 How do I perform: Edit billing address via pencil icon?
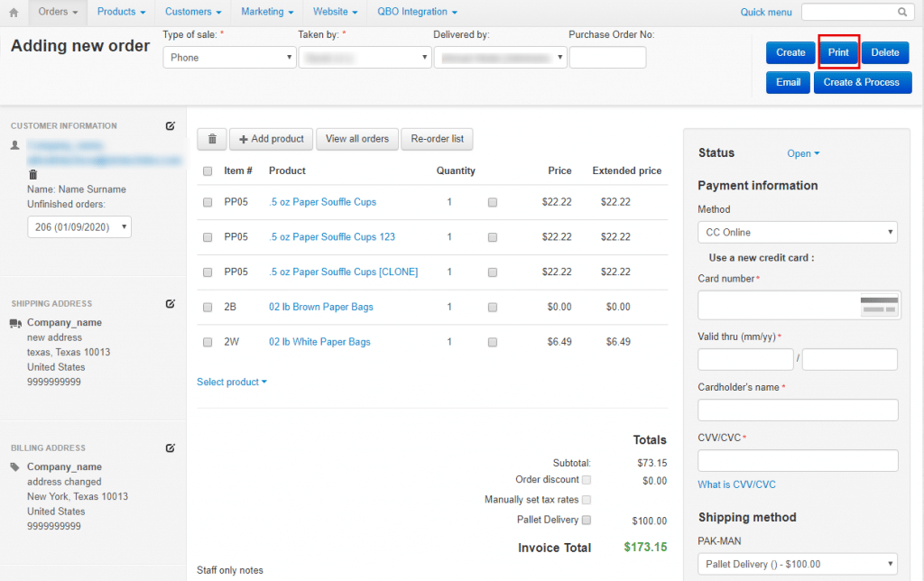point(171,448)
